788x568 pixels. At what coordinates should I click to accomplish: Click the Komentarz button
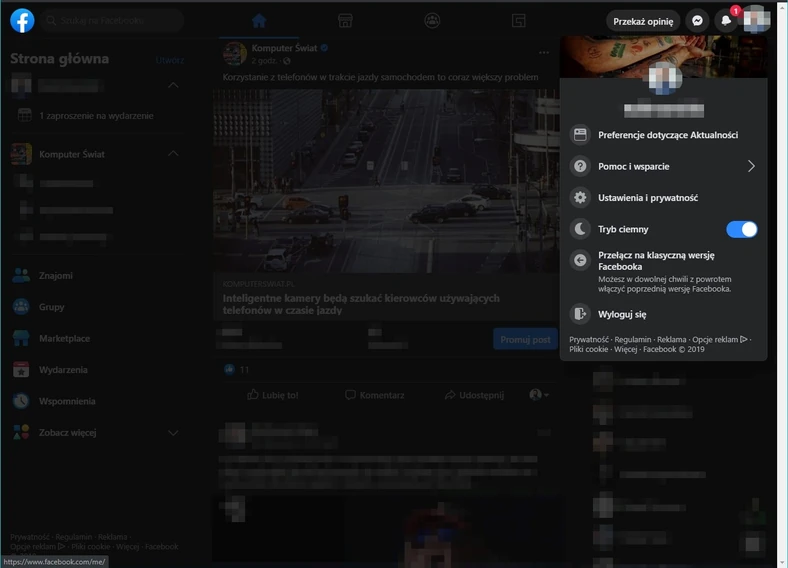click(374, 395)
